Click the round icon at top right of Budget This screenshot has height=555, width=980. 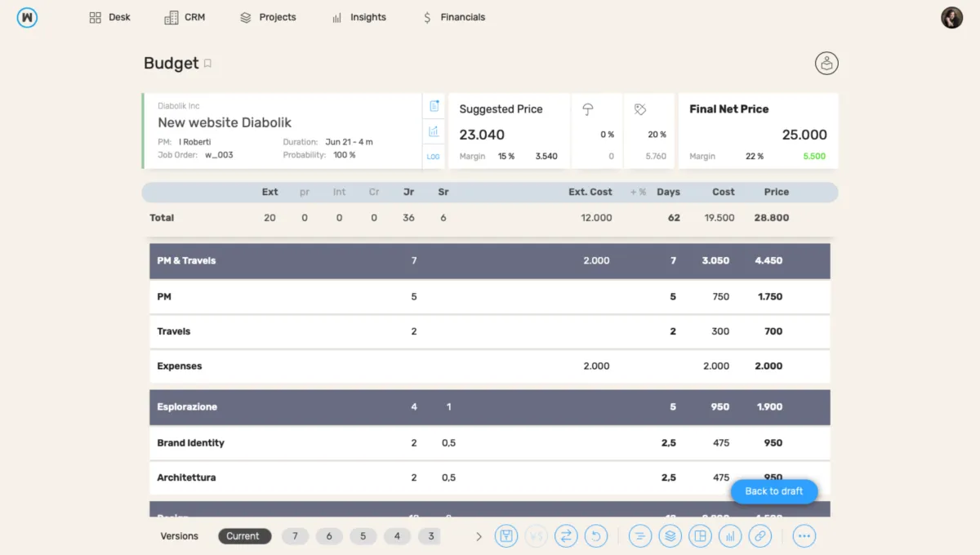(826, 64)
